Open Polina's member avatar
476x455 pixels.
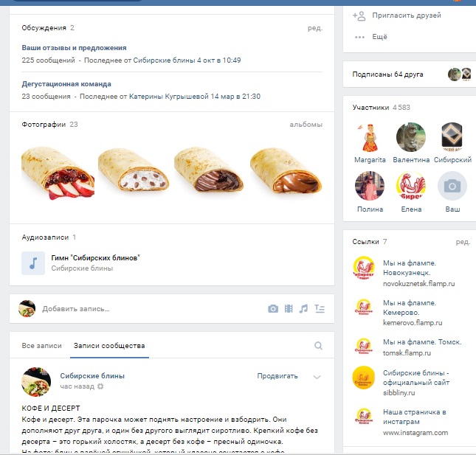point(370,186)
